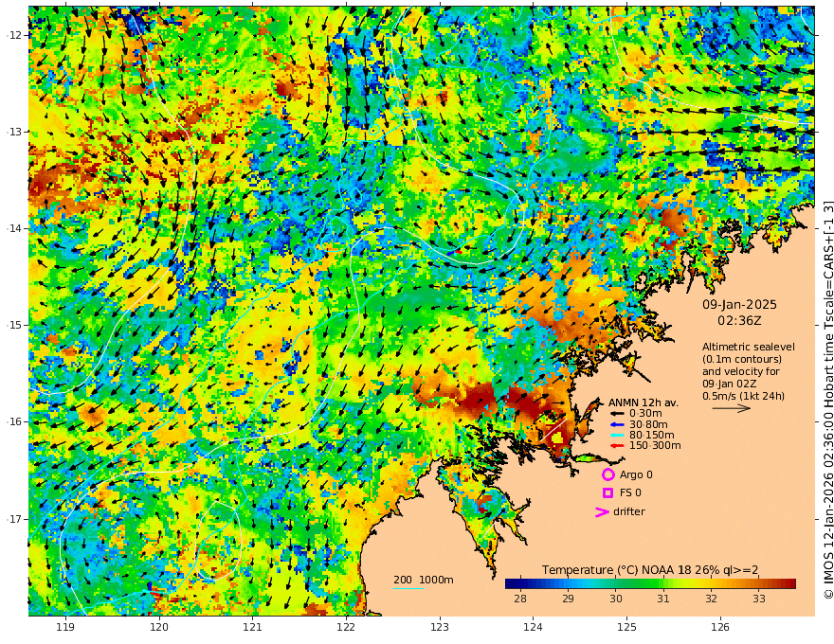Click the latitude axis label -15
This screenshot has height=644, width=834.
coord(14,325)
